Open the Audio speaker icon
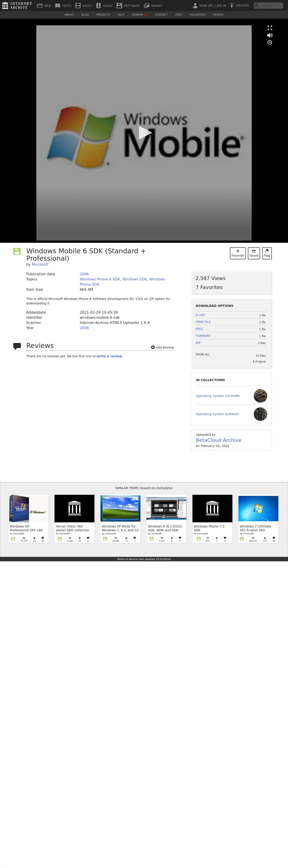288x868 pixels. pyautogui.click(x=98, y=5)
